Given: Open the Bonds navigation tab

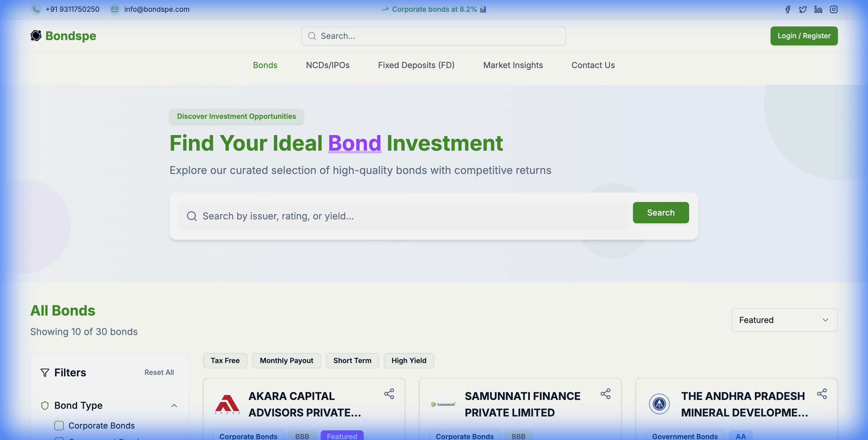Looking at the screenshot, I should pyautogui.click(x=265, y=65).
